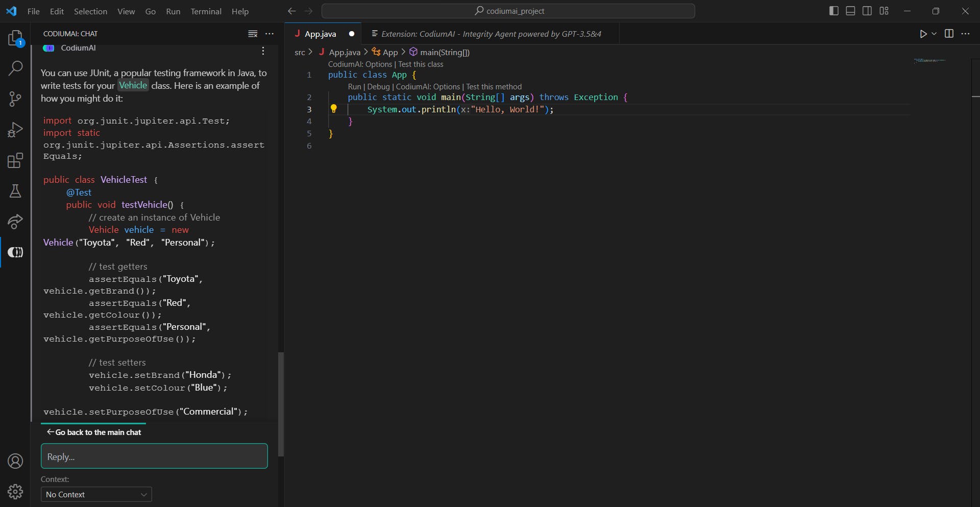Switch to Extension: CodiumAI tab
The height and width of the screenshot is (507, 980).
(490, 34)
